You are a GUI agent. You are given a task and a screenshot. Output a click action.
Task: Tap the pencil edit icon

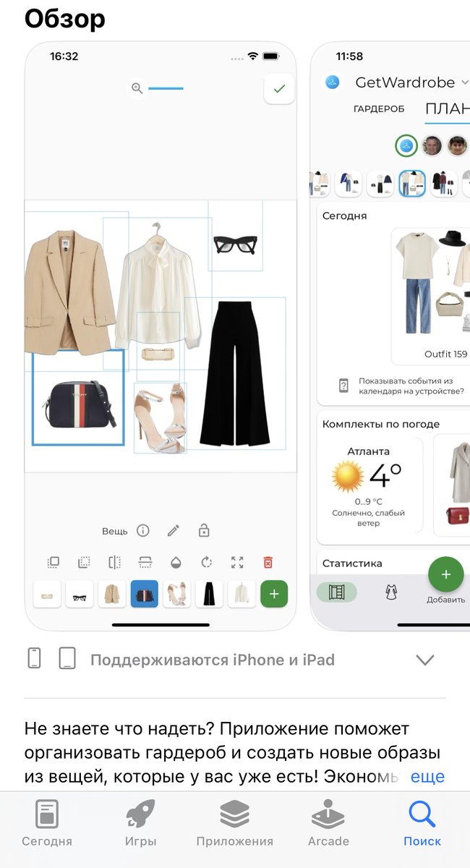(x=173, y=531)
